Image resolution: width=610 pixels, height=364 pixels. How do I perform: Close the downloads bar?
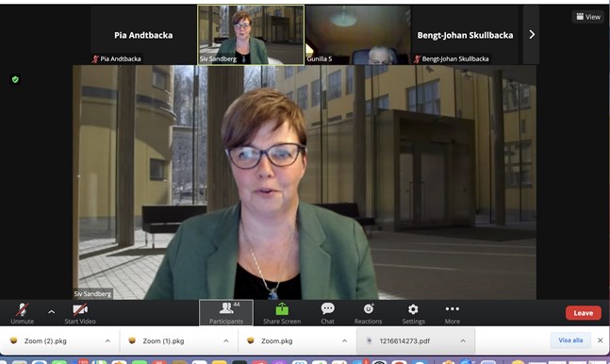tap(601, 340)
